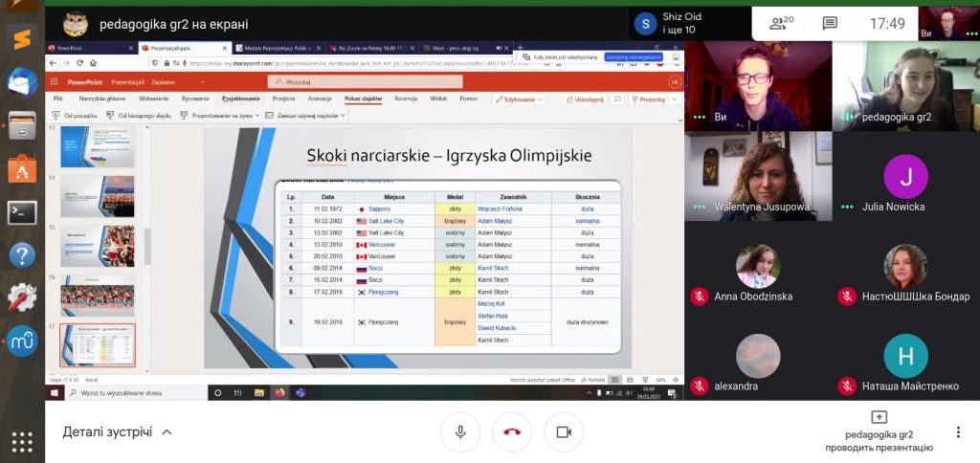Show the applications grid

tap(21, 441)
